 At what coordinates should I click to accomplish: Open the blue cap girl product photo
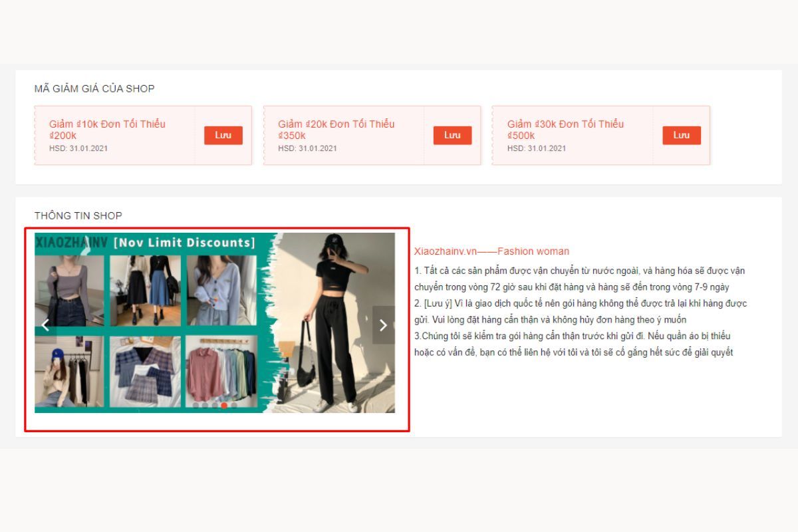pyautogui.click(x=69, y=372)
